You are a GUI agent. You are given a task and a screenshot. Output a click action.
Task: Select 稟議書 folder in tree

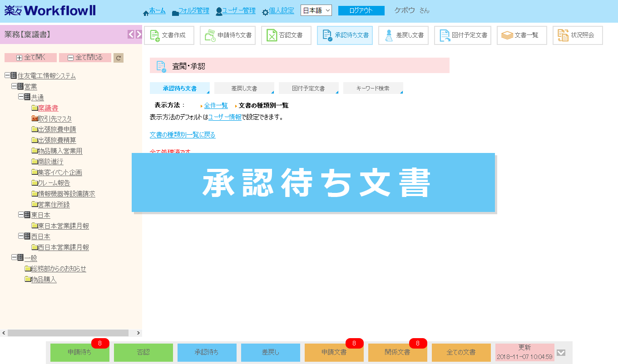coord(48,108)
